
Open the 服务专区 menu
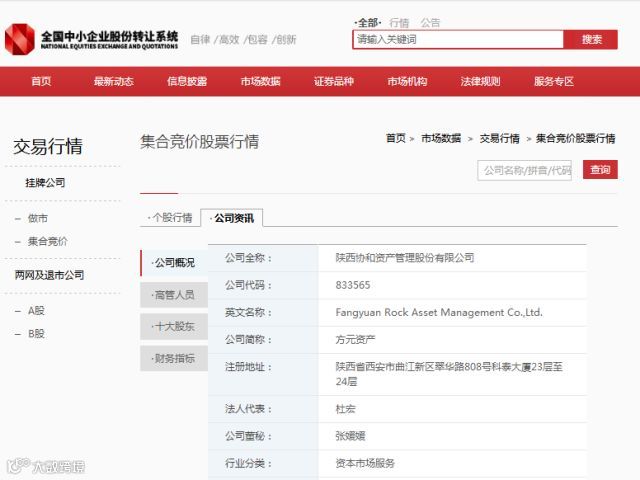tap(554, 81)
